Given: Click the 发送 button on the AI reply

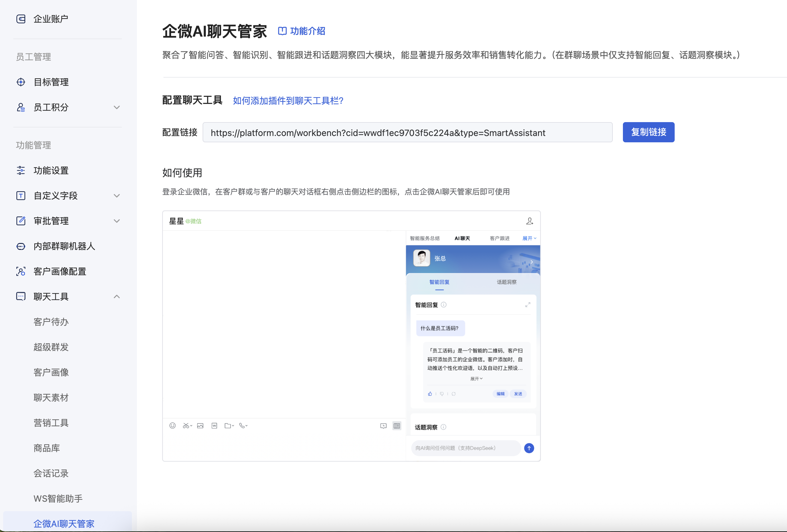Looking at the screenshot, I should pyautogui.click(x=518, y=394).
